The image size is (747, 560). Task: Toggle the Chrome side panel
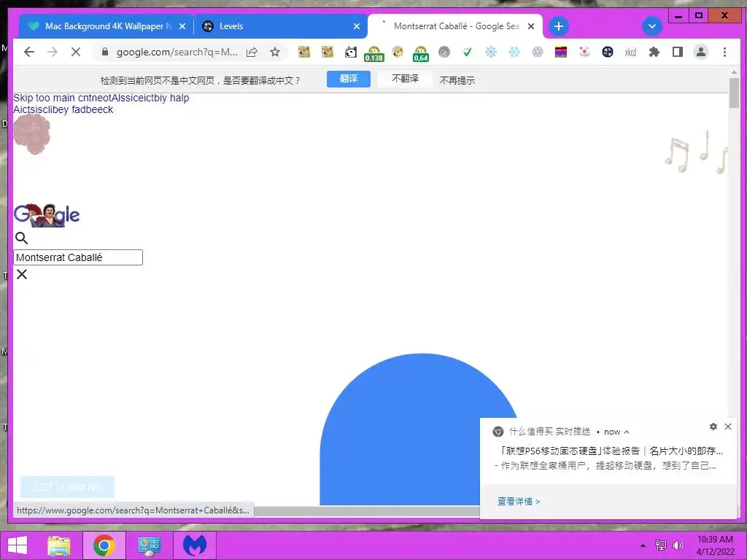[678, 52]
